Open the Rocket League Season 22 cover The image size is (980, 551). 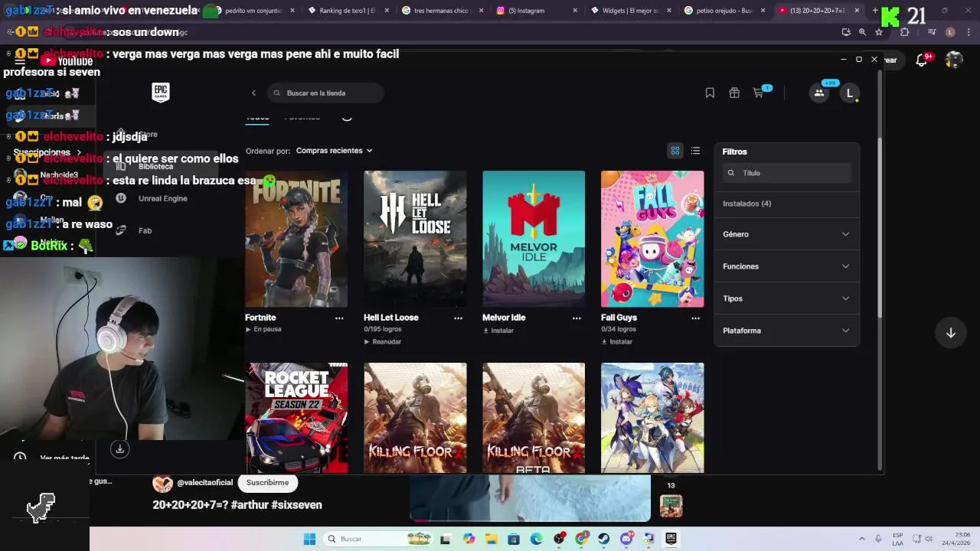(x=296, y=418)
